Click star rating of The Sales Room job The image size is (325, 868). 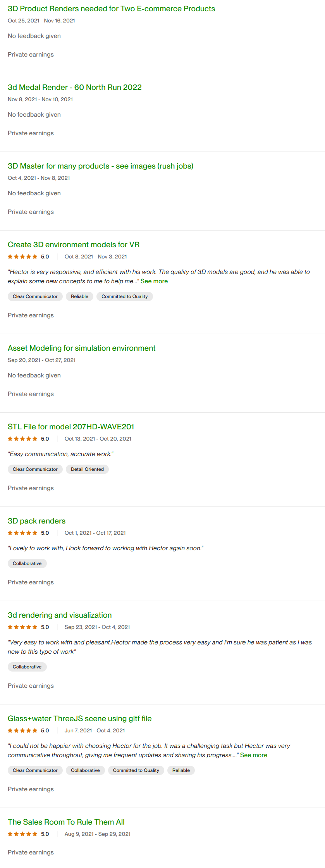coord(22,834)
